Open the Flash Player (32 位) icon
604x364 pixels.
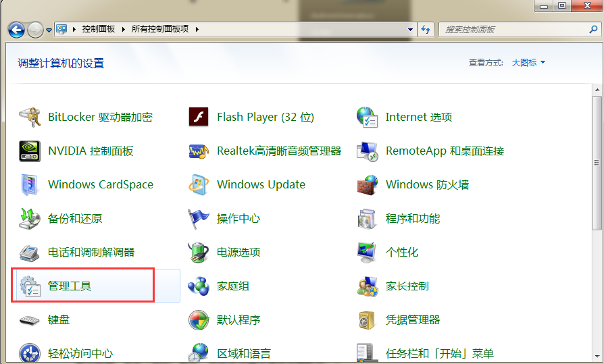coord(199,117)
